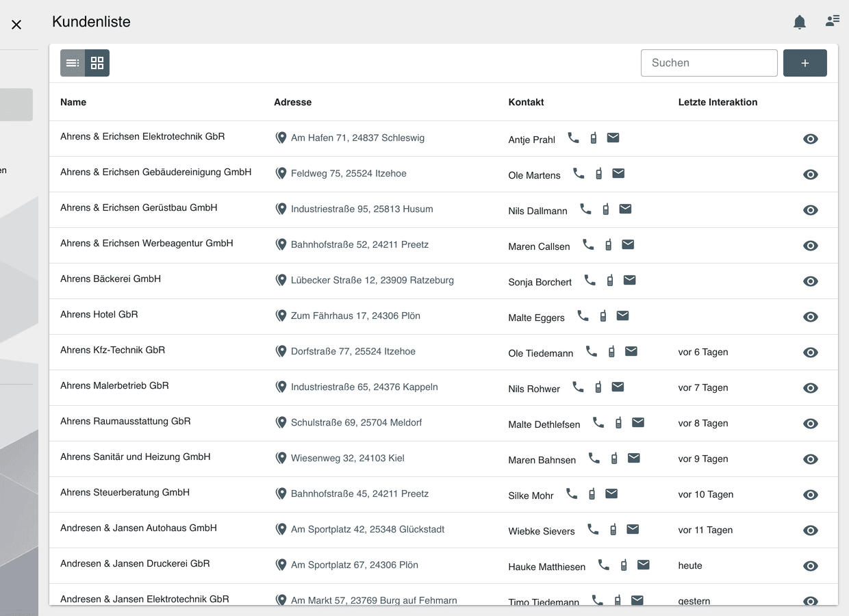The image size is (849, 616).
Task: Switch to grid view layout
Action: click(97, 63)
